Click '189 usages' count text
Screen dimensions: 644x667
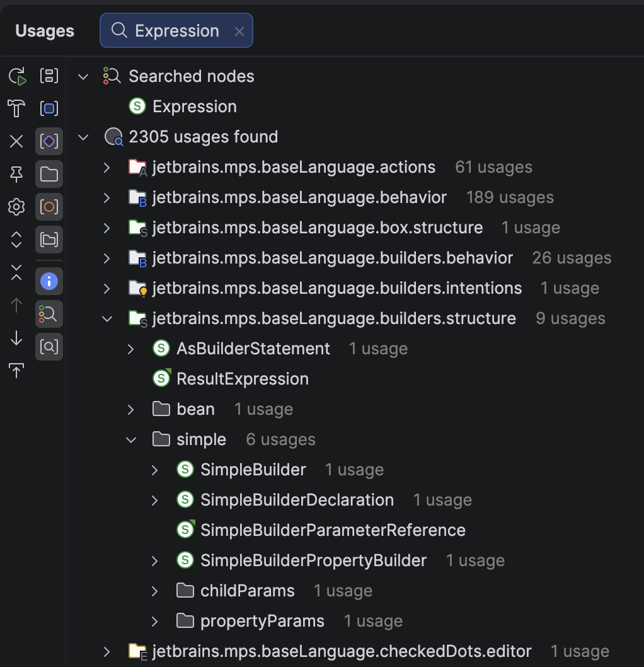pos(510,197)
